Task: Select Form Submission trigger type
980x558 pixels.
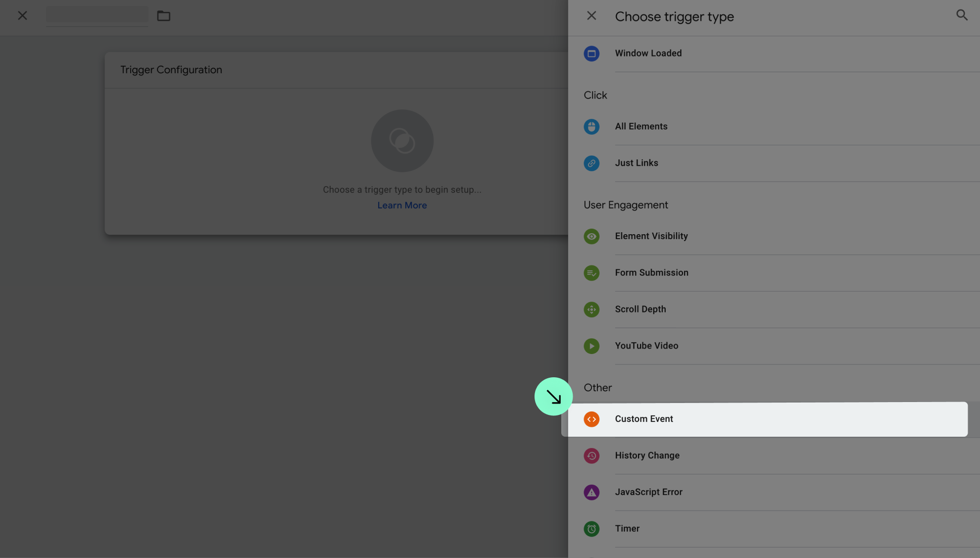Action: 774,273
